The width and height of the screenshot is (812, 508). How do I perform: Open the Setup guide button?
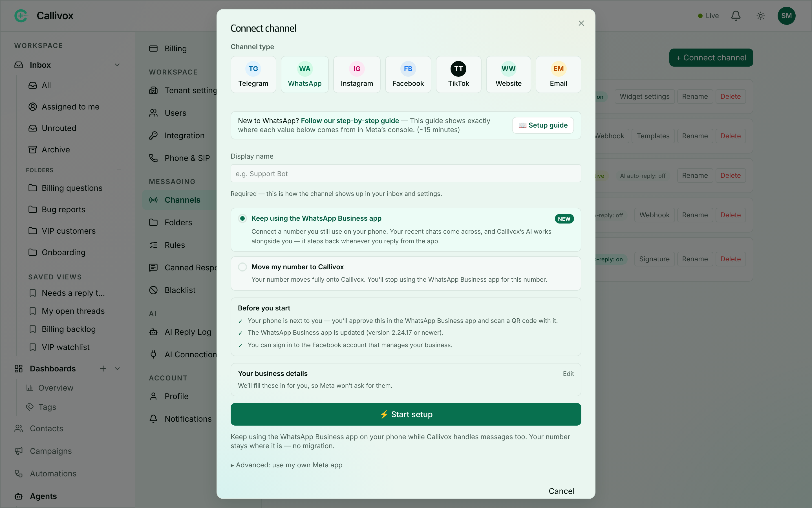click(x=542, y=125)
